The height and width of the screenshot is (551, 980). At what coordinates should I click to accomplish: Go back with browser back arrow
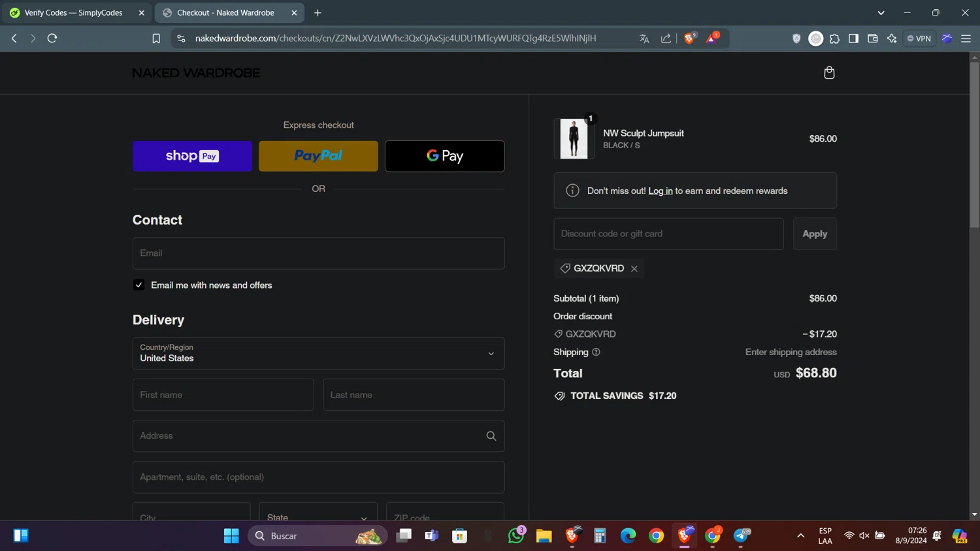[14, 39]
